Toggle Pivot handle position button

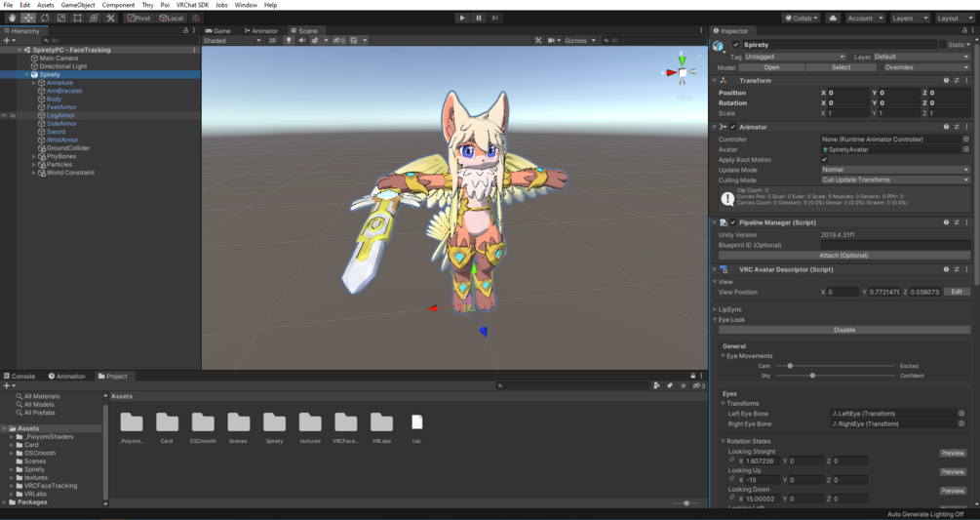coord(138,19)
